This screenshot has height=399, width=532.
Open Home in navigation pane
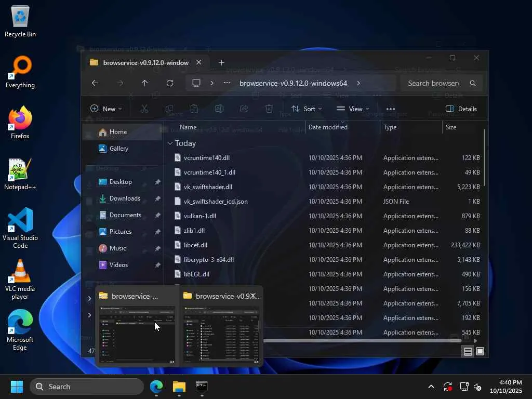tap(123, 132)
